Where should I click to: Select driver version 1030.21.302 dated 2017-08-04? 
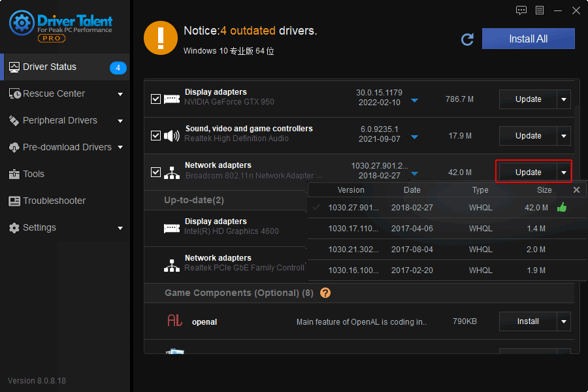pyautogui.click(x=448, y=250)
